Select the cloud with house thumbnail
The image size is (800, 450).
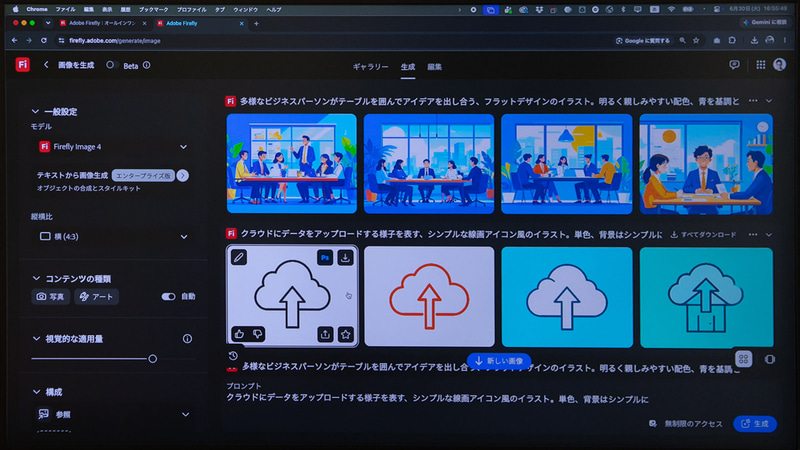coord(706,297)
